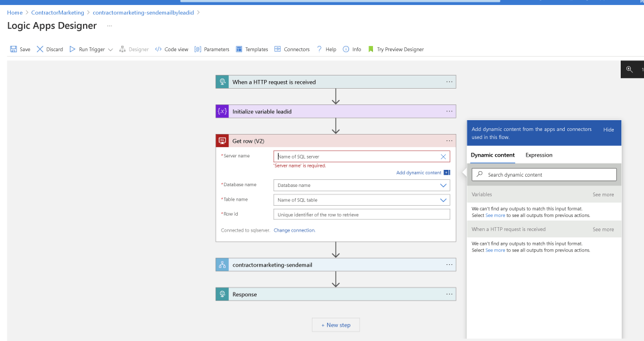Click HTTP request trigger icon
Screen dimensions: 644x341
click(x=222, y=82)
